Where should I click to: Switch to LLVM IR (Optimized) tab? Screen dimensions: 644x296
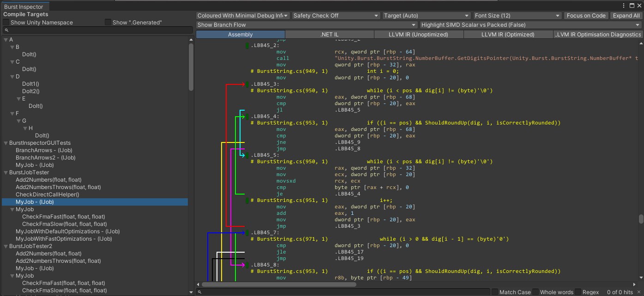point(508,35)
